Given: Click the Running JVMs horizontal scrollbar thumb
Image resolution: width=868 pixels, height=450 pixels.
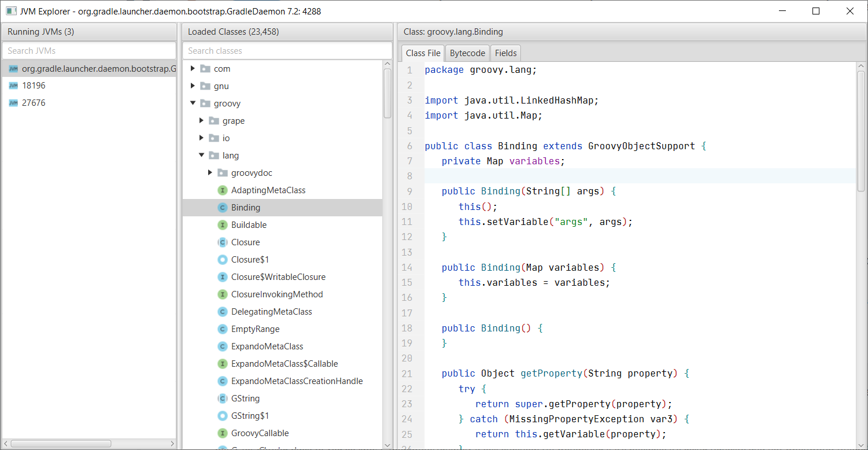Looking at the screenshot, I should click(x=61, y=444).
